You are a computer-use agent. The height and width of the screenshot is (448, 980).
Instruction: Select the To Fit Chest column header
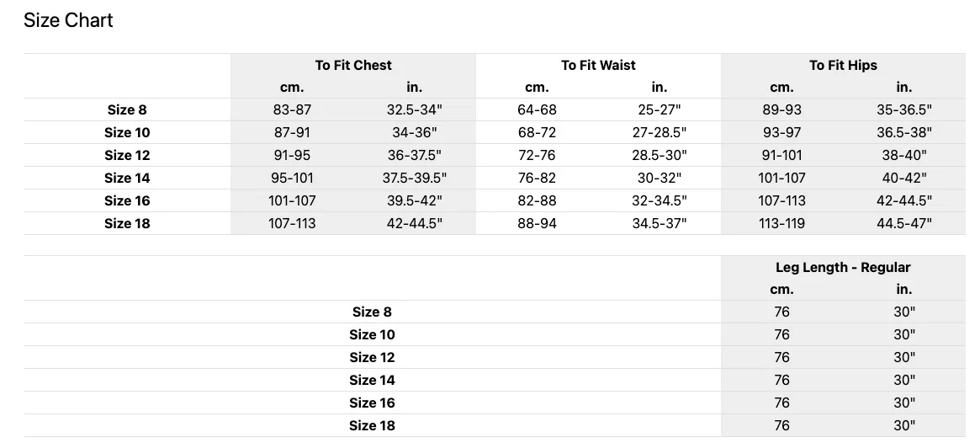tap(353, 65)
